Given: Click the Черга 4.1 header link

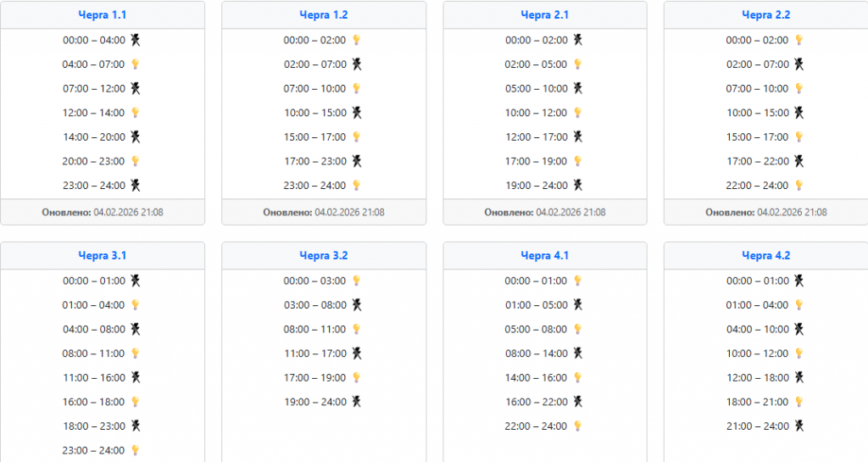Looking at the screenshot, I should [x=544, y=255].
